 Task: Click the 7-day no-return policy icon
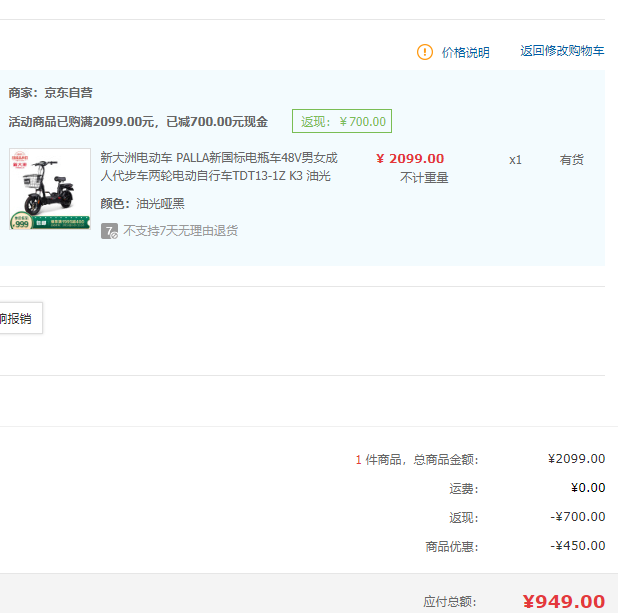109,231
